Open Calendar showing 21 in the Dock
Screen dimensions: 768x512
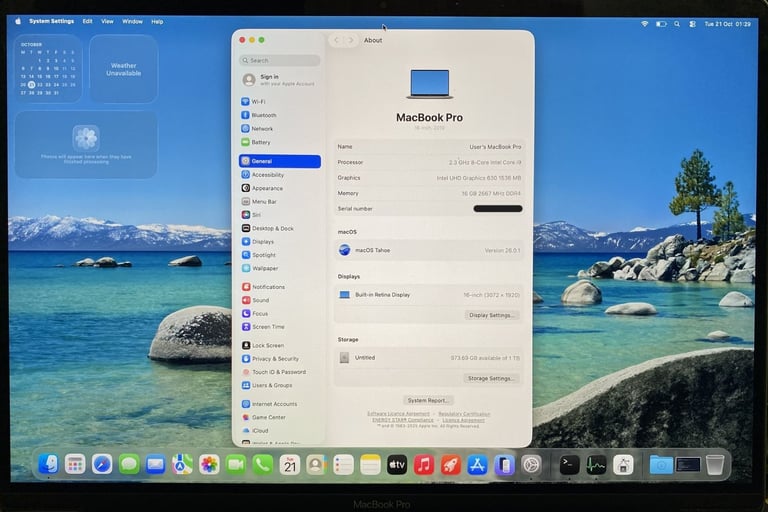point(289,464)
